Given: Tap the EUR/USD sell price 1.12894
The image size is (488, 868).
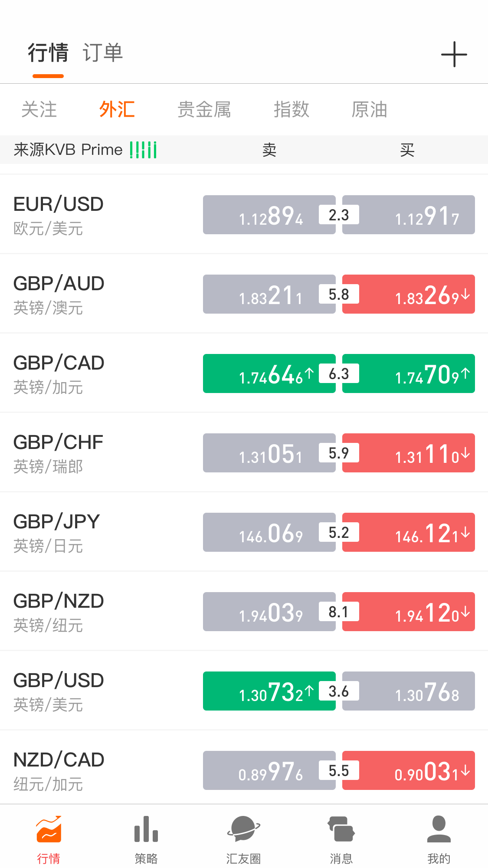Looking at the screenshot, I should point(269,215).
